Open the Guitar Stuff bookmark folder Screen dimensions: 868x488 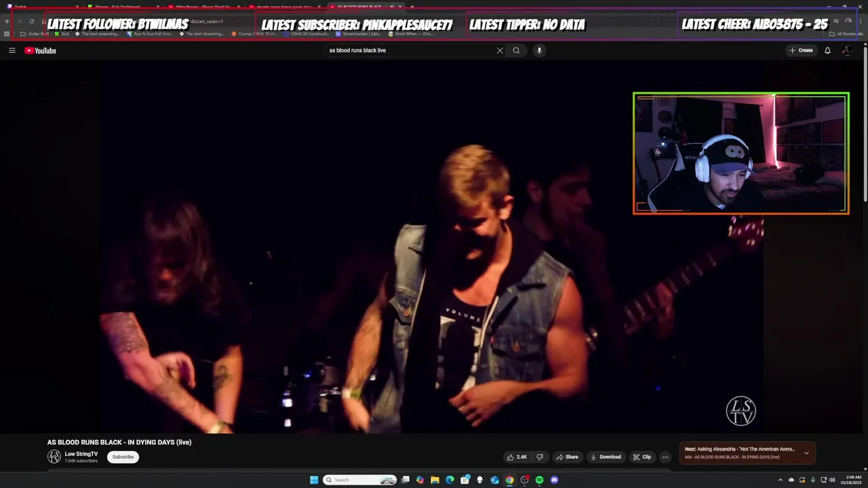[35, 34]
